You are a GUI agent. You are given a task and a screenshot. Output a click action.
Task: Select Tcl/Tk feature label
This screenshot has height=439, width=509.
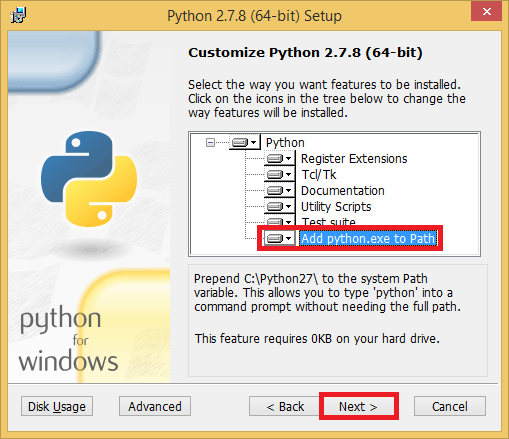click(319, 174)
